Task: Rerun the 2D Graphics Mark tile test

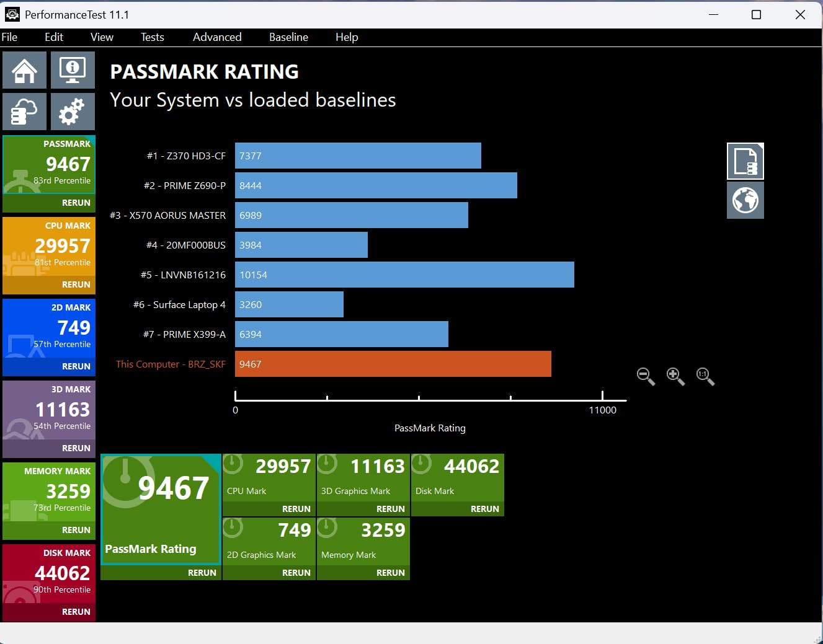Action: 296,573
